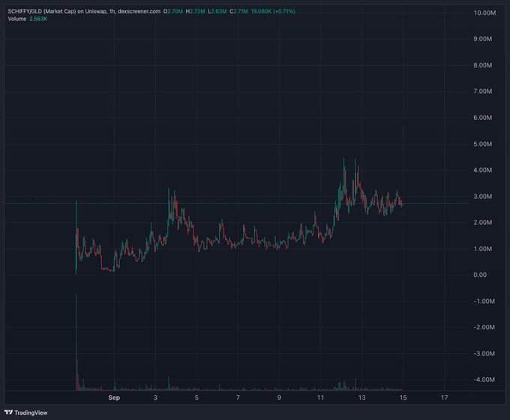Viewport: 510px width, 420px height.
Task: Click the Close value C2.71M
Action: (x=238, y=11)
